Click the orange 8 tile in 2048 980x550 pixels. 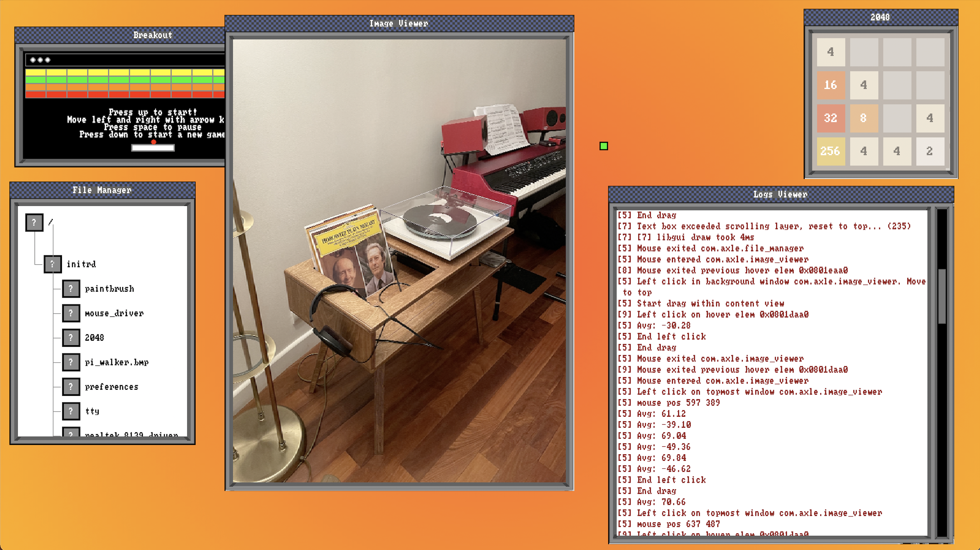[x=863, y=118]
